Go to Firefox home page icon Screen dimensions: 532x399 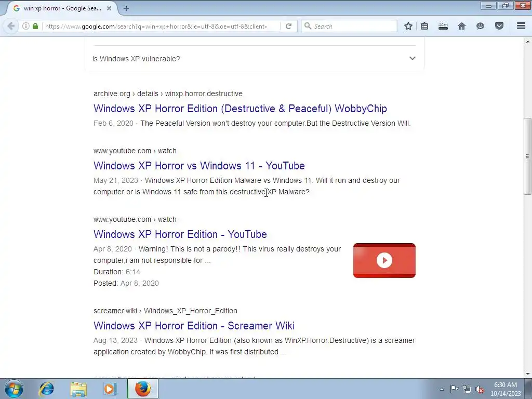(462, 26)
